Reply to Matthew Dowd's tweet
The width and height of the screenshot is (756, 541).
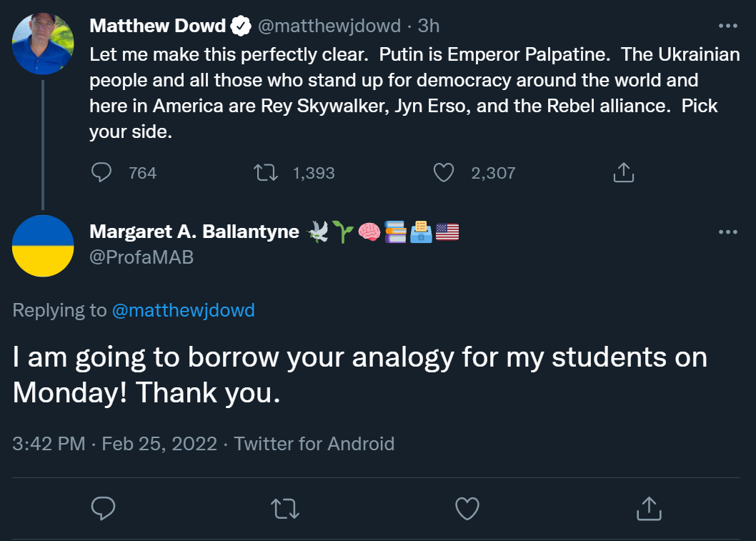click(103, 172)
